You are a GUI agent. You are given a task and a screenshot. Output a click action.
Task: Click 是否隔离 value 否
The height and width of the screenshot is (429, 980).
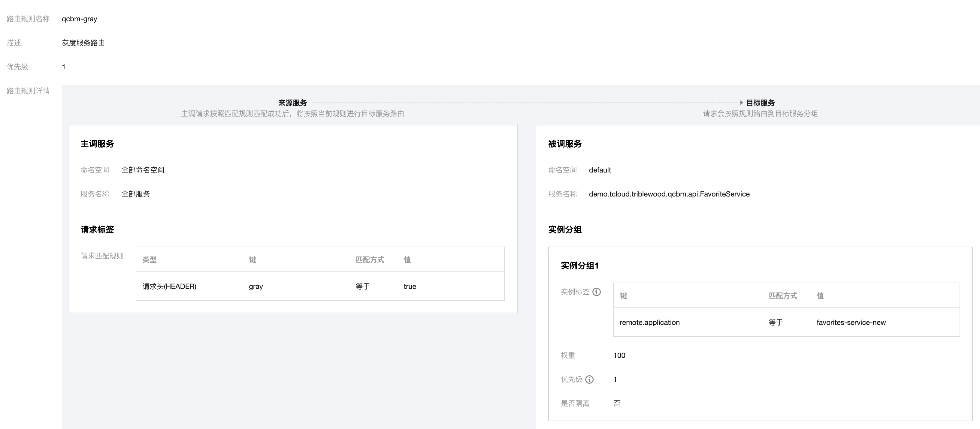pos(617,403)
